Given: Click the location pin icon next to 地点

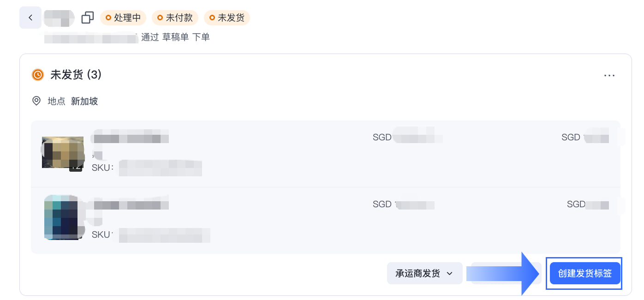Looking at the screenshot, I should 36,101.
